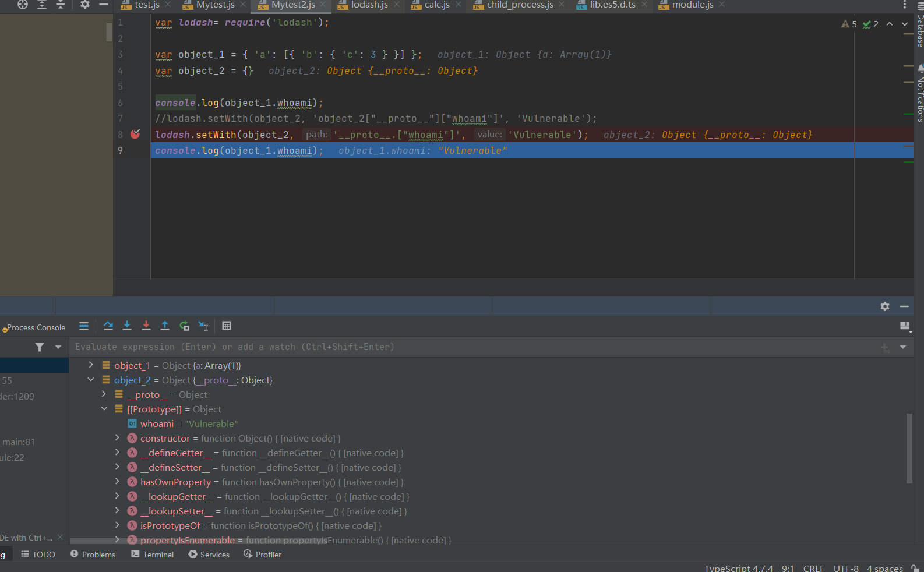Expand the isPrototypeOf function node
924x572 pixels.
pos(117,525)
